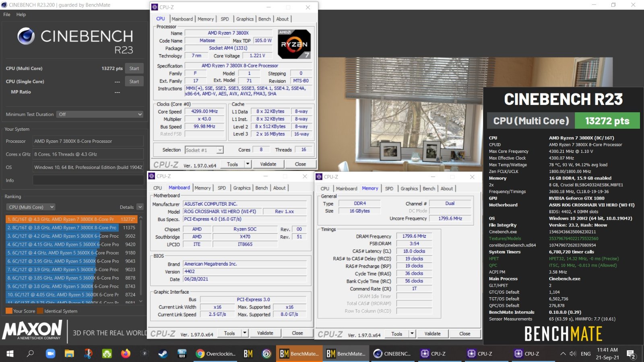Switch to Chrome Overclockin... taskbar window
This screenshot has width=644, height=362.
pos(216,354)
